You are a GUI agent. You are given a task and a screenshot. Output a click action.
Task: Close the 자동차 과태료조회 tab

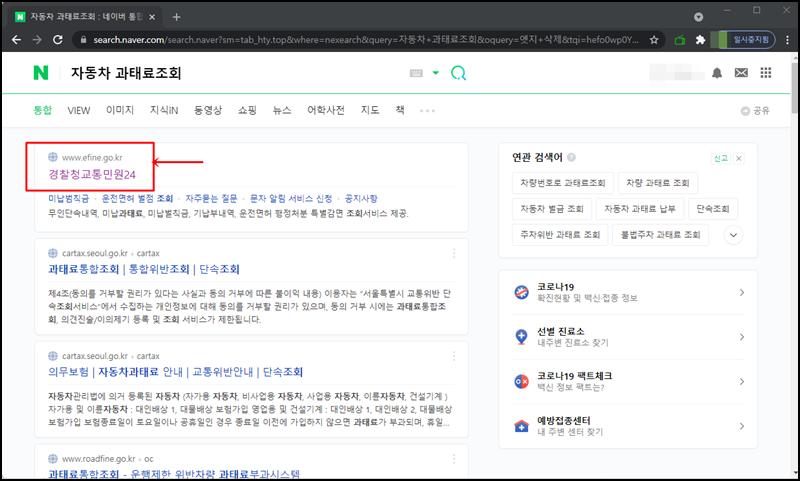pos(152,17)
